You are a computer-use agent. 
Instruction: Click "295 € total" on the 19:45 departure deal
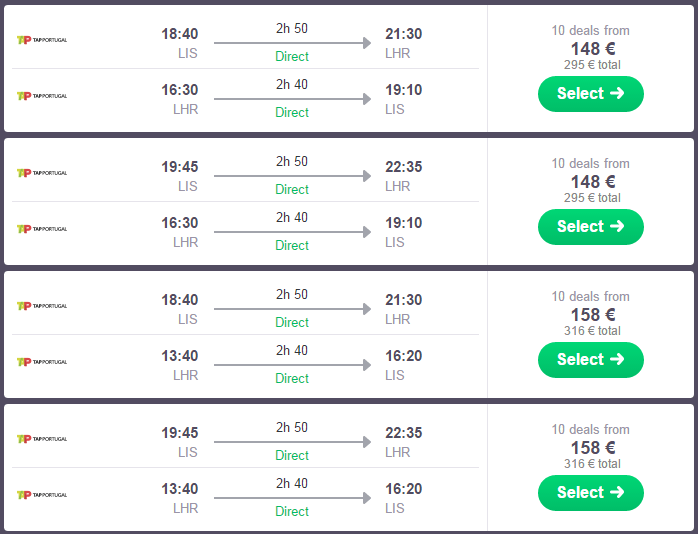point(592,198)
